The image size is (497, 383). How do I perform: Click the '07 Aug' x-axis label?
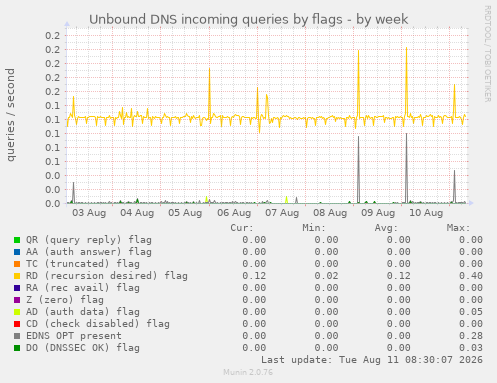[282, 213]
